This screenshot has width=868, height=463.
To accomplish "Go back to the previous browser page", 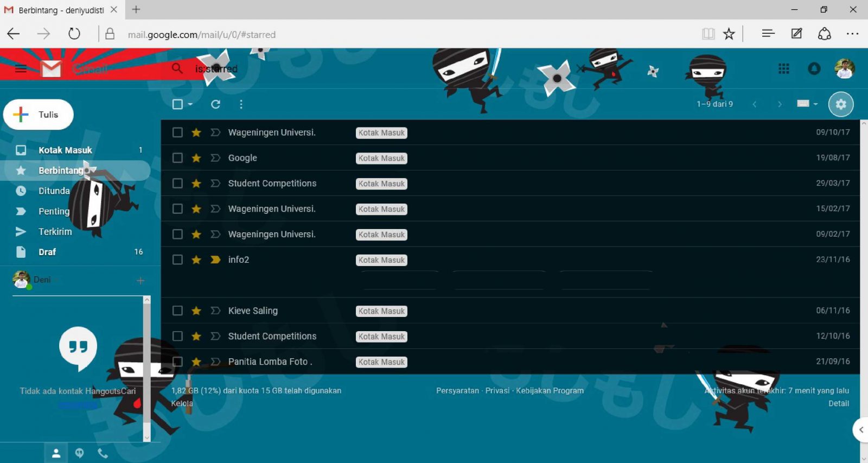I will (x=14, y=34).
